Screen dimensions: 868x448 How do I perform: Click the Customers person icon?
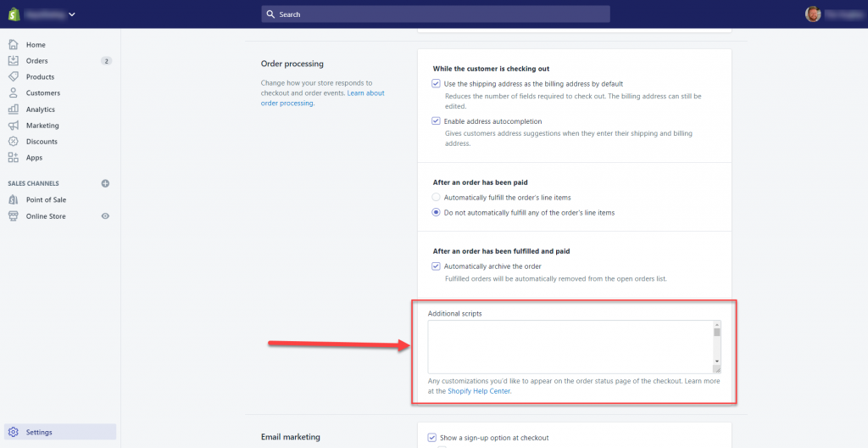point(14,92)
